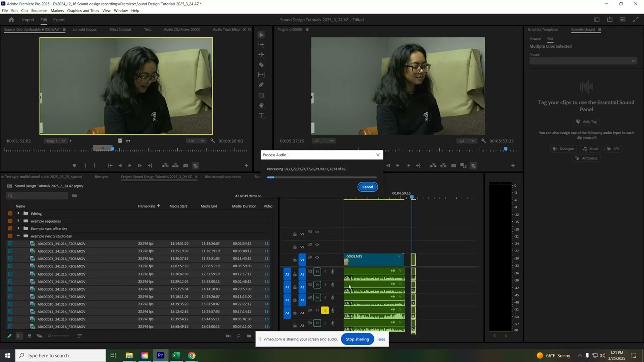644x362 pixels.
Task: Open the Essential Sound Preset dropdown
Action: pos(583,61)
